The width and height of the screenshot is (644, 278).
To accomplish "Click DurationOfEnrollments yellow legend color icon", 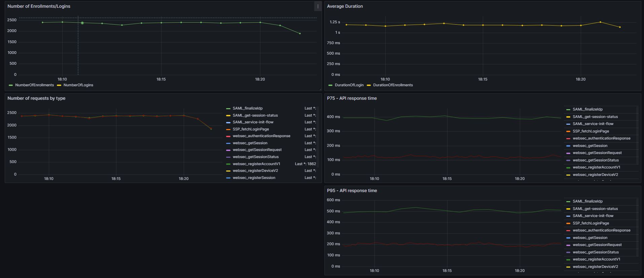I will [369, 85].
